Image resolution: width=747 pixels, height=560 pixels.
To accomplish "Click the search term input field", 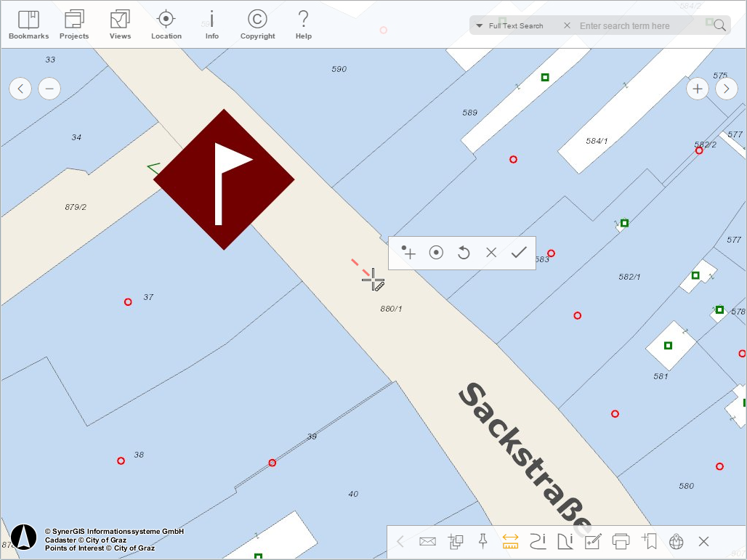I will 639,25.
